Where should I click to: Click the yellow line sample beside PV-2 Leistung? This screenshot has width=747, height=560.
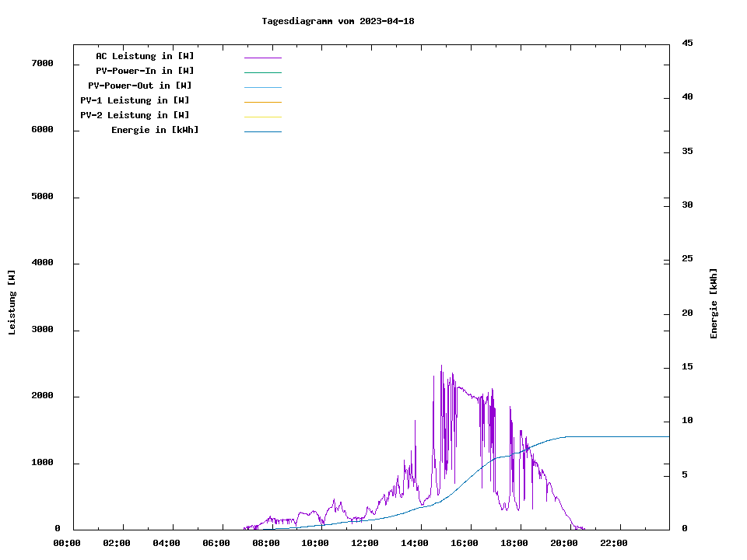pyautogui.click(x=262, y=117)
